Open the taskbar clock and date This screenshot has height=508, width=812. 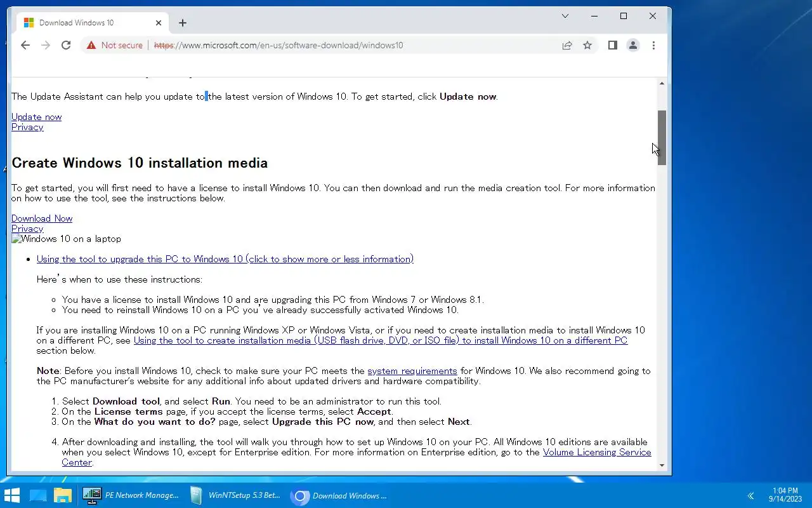(785, 495)
